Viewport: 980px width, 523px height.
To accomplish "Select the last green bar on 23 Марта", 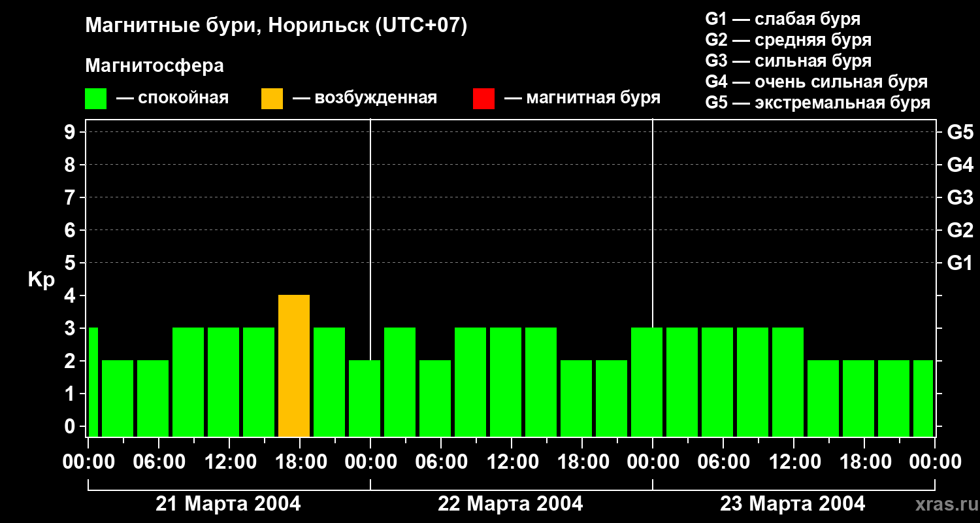I will click(923, 398).
